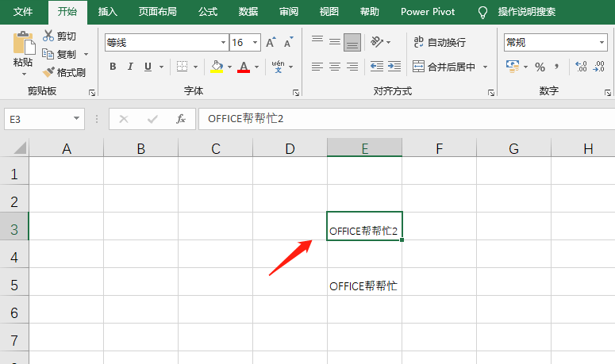Open font color dropdown arrow

pos(256,67)
